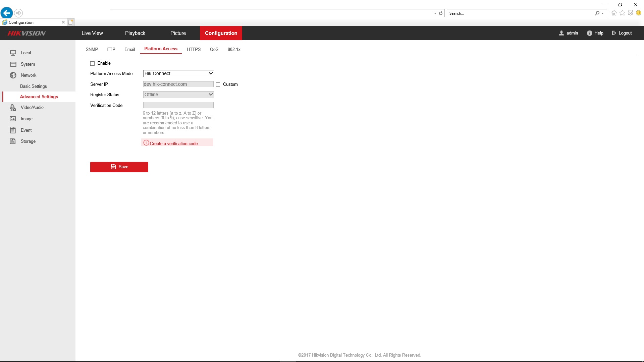
Task: Click the Logout icon
Action: (x=614, y=33)
